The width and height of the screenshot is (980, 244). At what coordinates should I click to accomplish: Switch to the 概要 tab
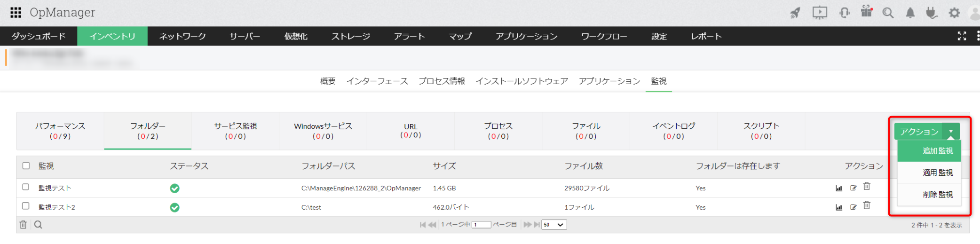pos(328,81)
